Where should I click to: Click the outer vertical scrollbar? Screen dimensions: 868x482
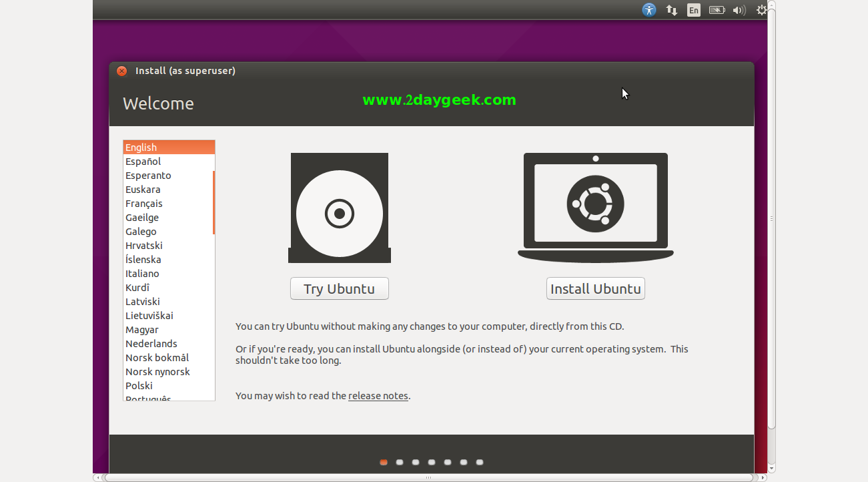771,218
